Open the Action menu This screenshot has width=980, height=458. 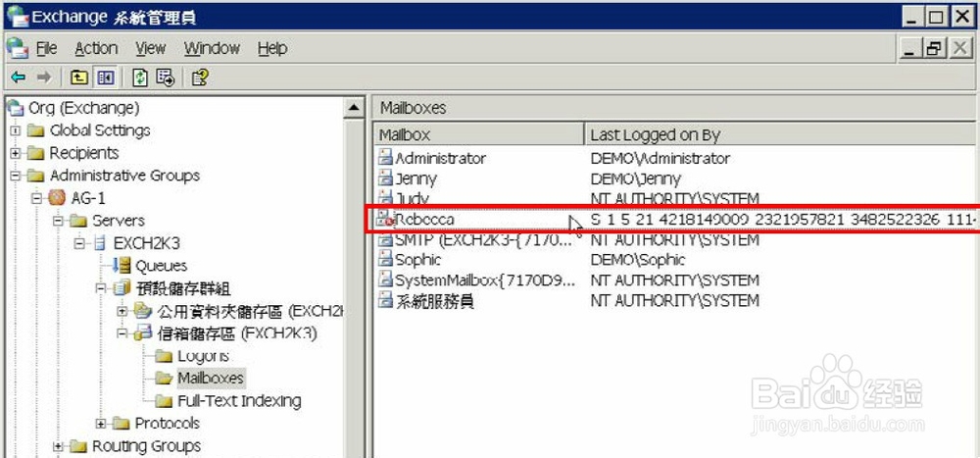[96, 48]
